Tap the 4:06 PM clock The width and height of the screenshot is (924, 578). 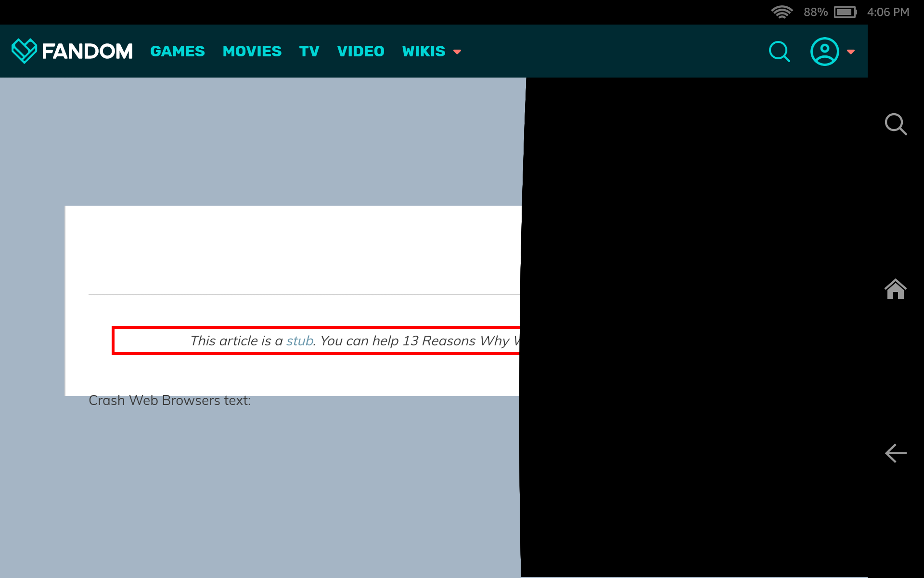888,12
